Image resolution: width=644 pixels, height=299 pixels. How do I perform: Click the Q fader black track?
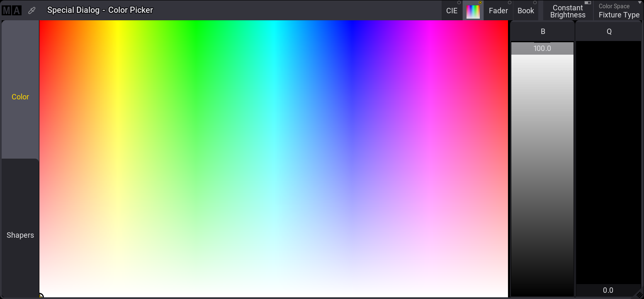click(x=609, y=162)
